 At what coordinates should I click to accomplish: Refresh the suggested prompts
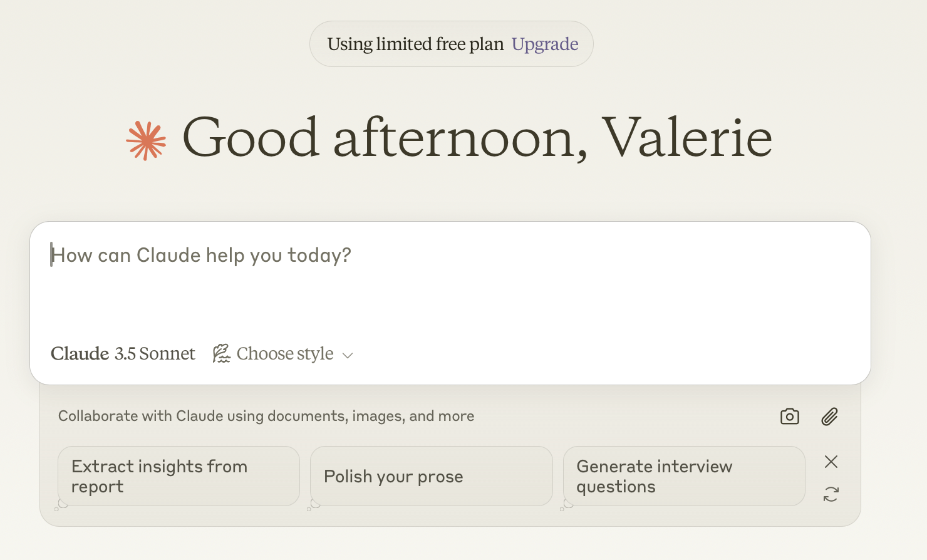coord(831,494)
